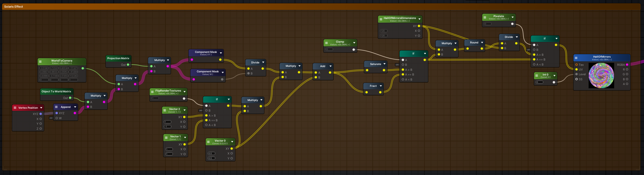Click the Clamp node hamburger icon
The height and width of the screenshot is (175, 644).
(326, 43)
